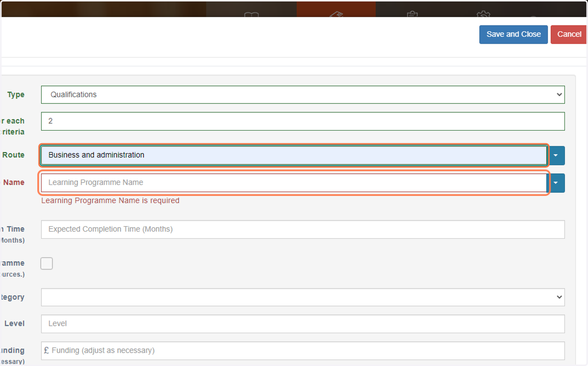This screenshot has width=588, height=366.
Task: Open the gear icon tab in top navigation
Action: [x=483, y=15]
